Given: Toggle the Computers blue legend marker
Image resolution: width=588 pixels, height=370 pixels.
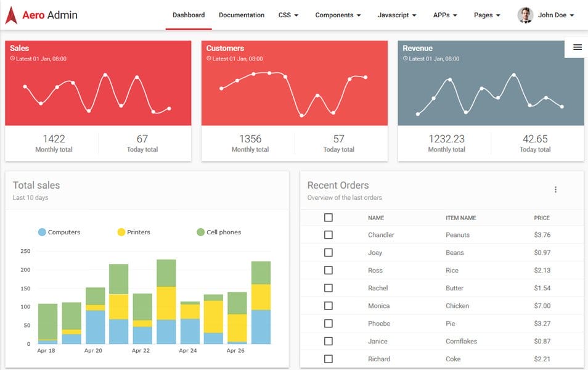Looking at the screenshot, I should coord(42,232).
